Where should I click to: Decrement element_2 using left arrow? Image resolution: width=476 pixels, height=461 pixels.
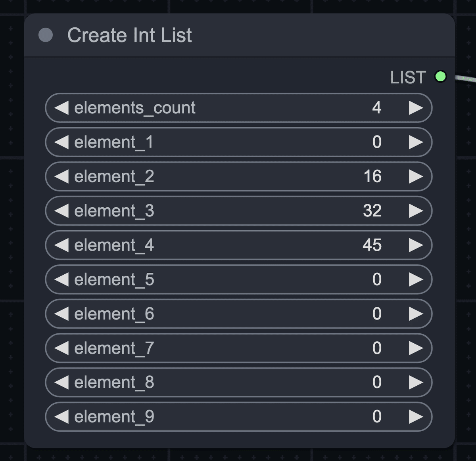tap(61, 176)
